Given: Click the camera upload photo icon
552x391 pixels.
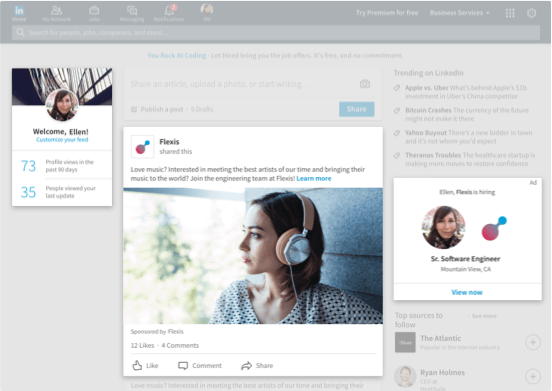Looking at the screenshot, I should coord(365,84).
